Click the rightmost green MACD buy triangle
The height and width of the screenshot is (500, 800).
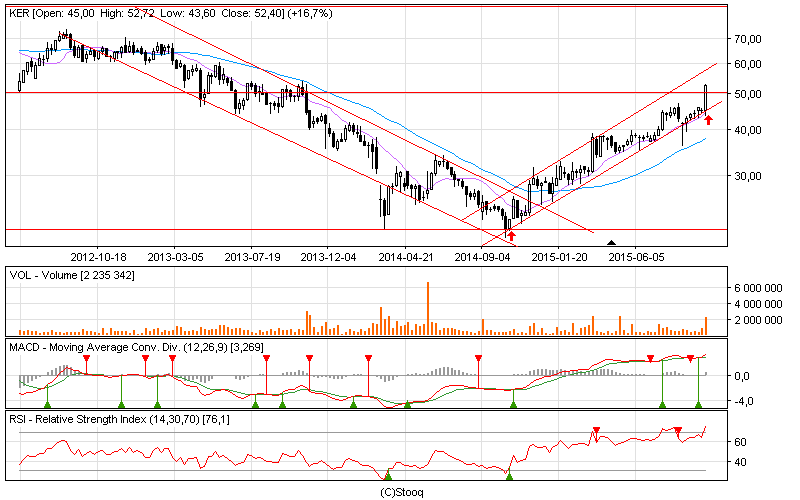(x=698, y=405)
